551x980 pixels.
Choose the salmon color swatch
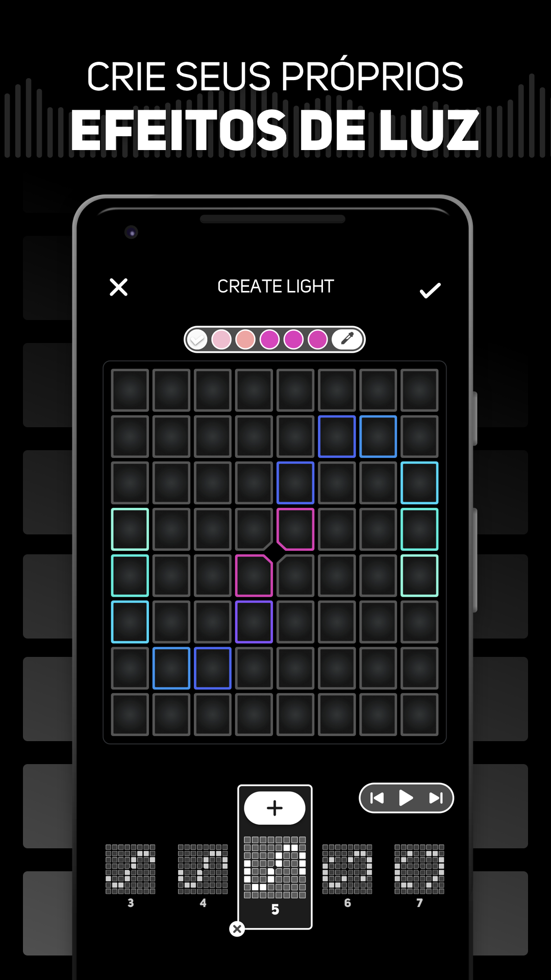click(x=245, y=339)
